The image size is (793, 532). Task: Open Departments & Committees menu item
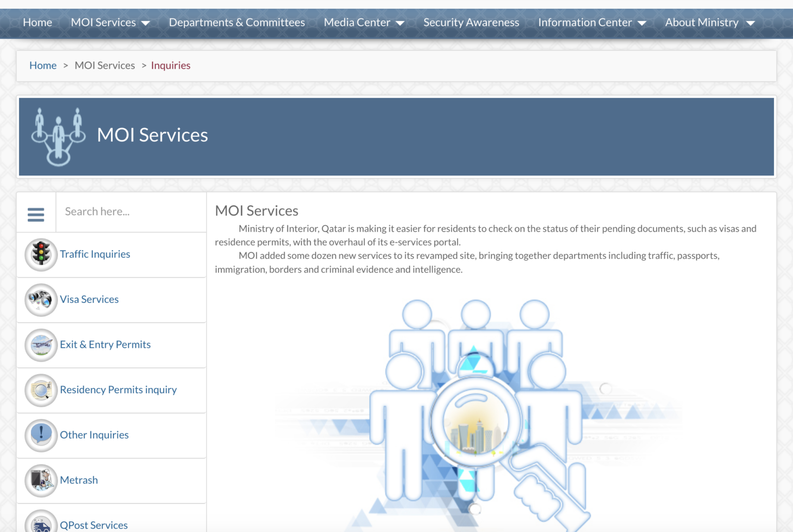pos(236,23)
